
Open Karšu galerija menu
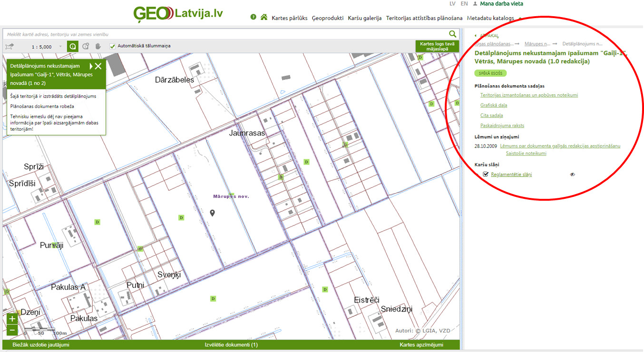click(365, 18)
